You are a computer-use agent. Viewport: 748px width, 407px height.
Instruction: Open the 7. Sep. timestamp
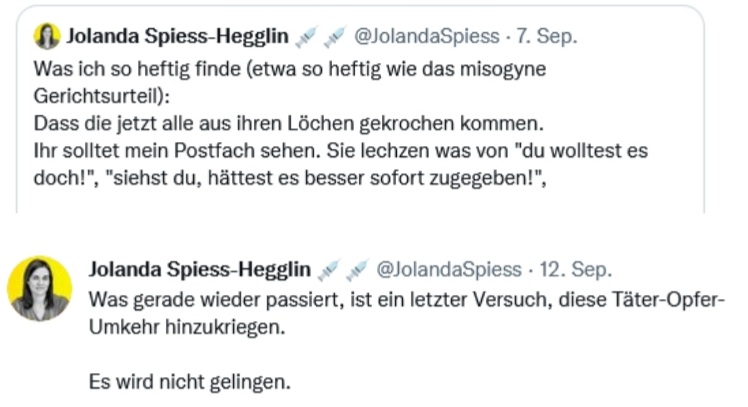tap(547, 36)
